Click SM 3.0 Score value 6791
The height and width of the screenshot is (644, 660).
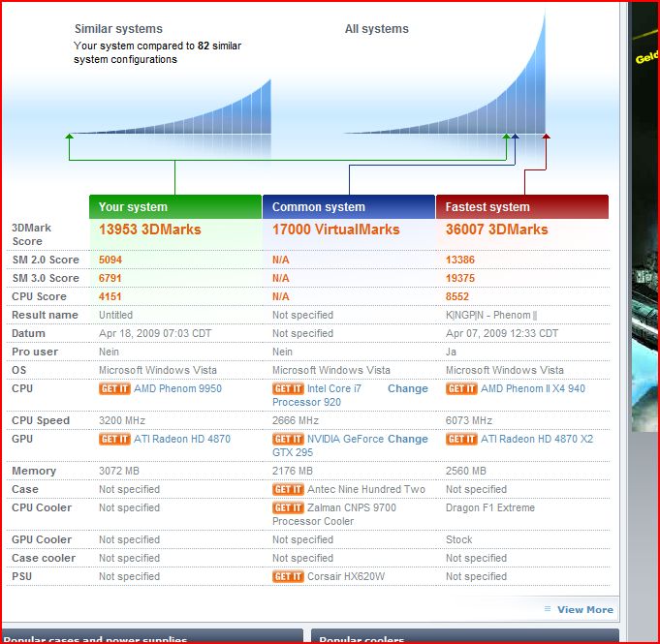pos(110,278)
